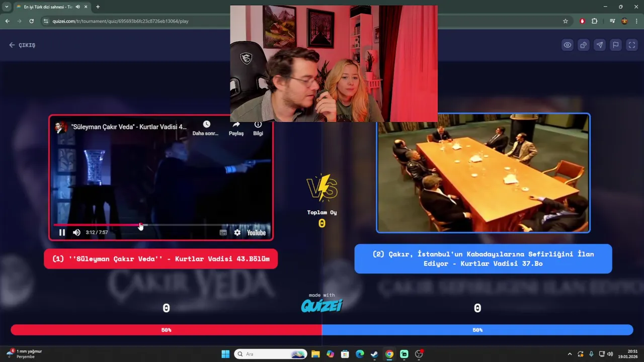This screenshot has width=644, height=362.
Task: Go back in browser
Action: (x=7, y=21)
